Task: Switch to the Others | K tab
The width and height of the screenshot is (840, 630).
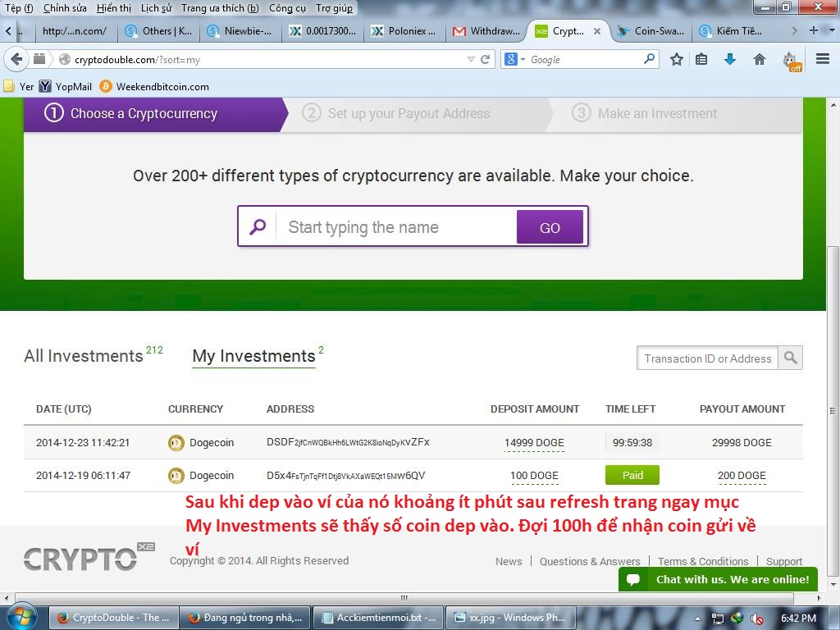Action: [x=158, y=31]
